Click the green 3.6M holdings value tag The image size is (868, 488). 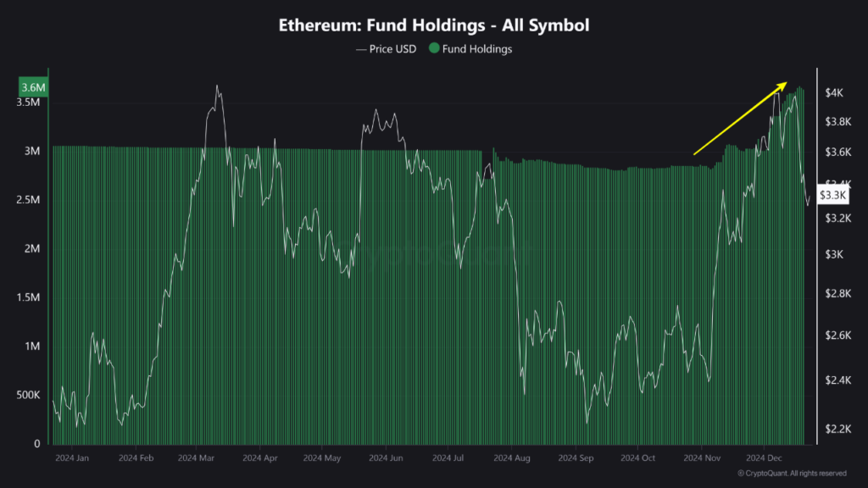[x=32, y=87]
